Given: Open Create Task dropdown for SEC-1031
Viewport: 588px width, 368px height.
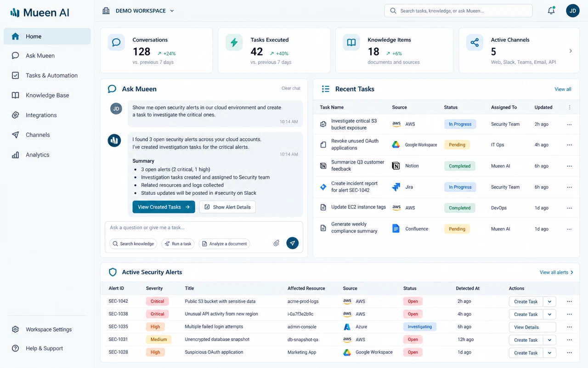Looking at the screenshot, I should 549,340.
